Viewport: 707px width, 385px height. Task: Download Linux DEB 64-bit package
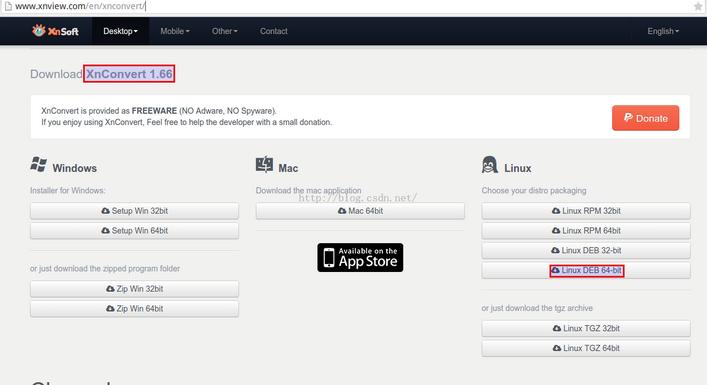coord(586,270)
